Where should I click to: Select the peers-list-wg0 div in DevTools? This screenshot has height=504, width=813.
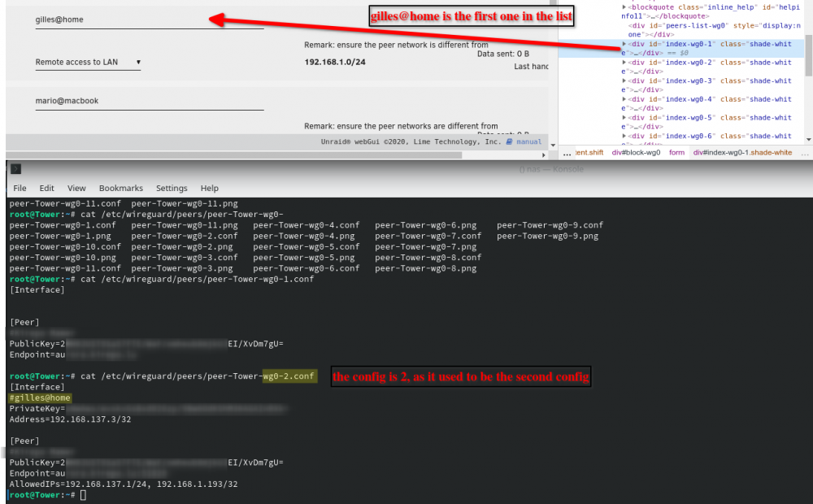tap(714, 29)
